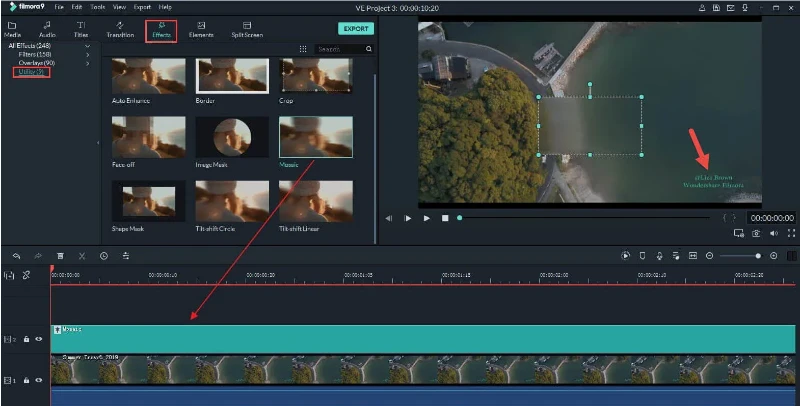The height and width of the screenshot is (406, 800).
Task: Select the Border effect thumbnail
Action: coord(232,76)
